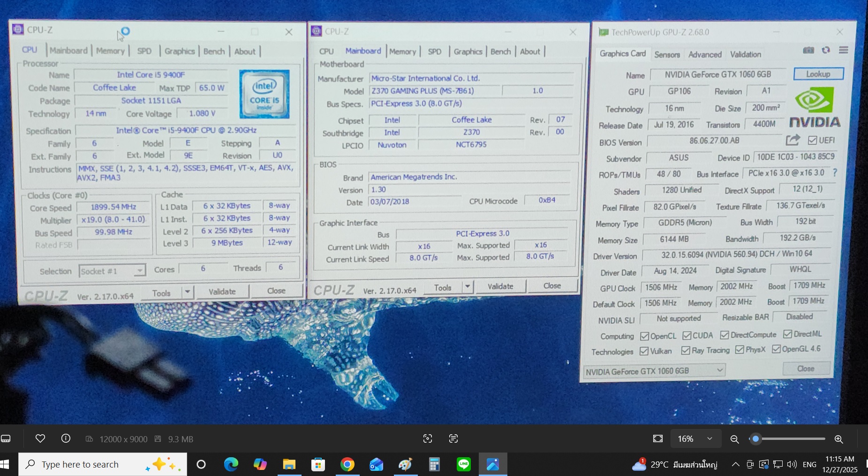
Task: Show image info in Photos viewer
Action: (66, 438)
